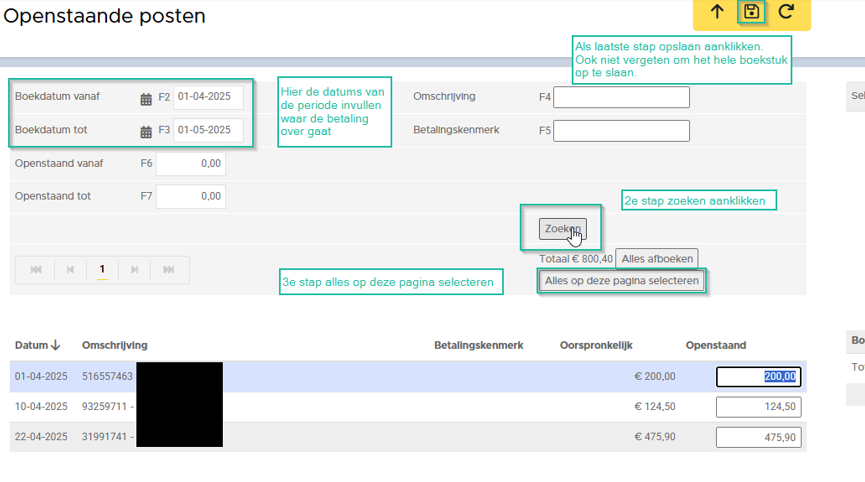This screenshot has height=482, width=865.
Task: Click the Openstaand tot amount field
Action: [x=191, y=196]
